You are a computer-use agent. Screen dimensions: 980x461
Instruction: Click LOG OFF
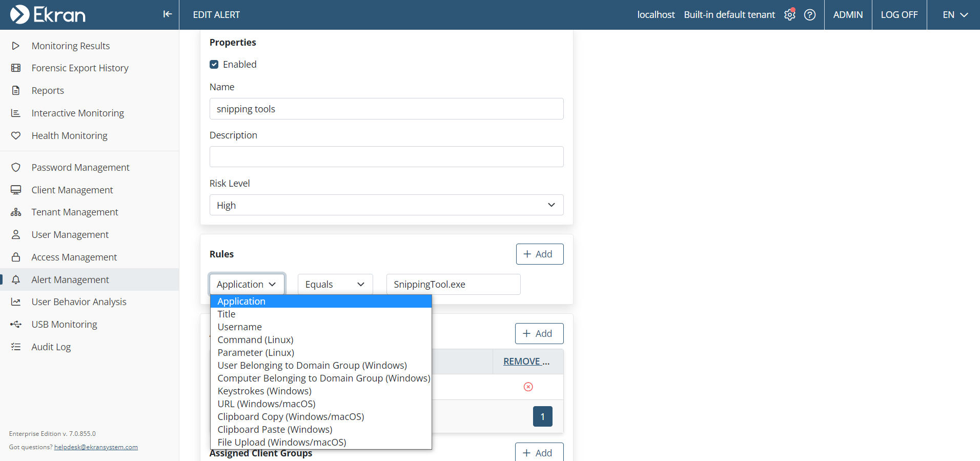[x=899, y=15]
